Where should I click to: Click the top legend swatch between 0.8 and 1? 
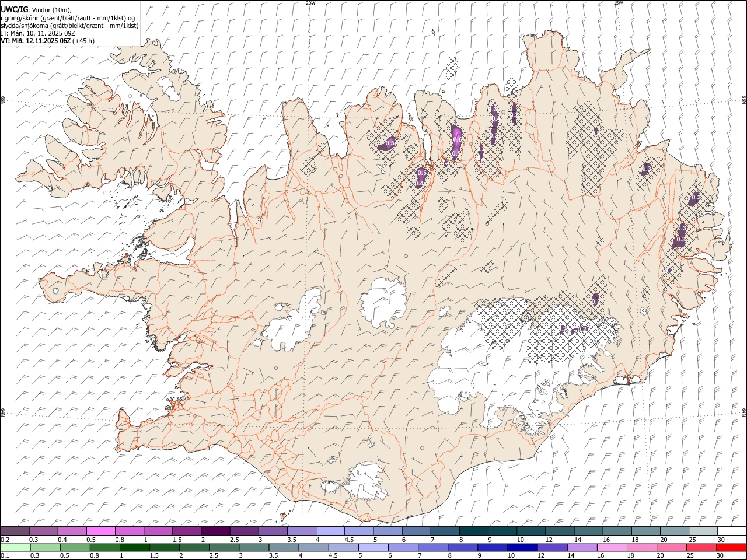[129, 531]
